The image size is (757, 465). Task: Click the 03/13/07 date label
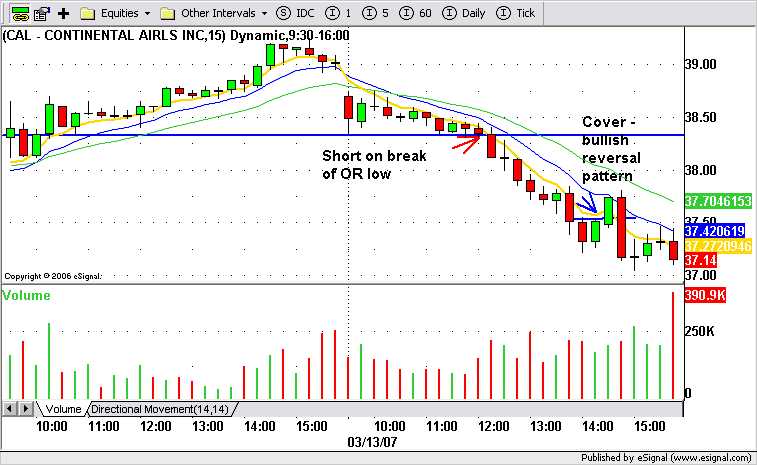(372, 442)
